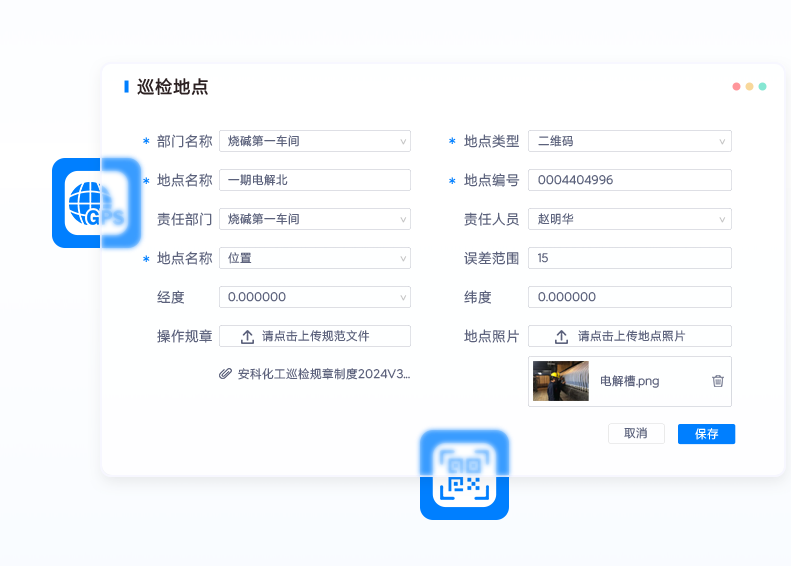The image size is (791, 567).
Task: Click the 纬度 input field
Action: [x=629, y=297]
